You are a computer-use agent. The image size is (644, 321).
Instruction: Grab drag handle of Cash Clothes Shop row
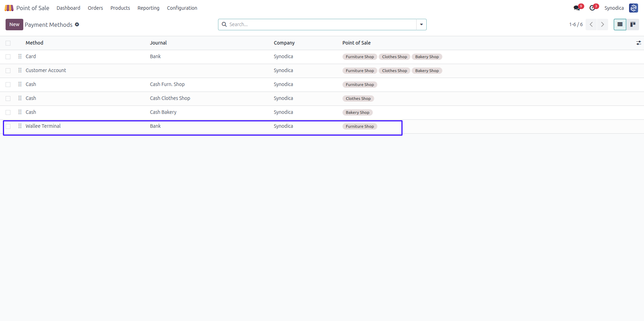20,98
